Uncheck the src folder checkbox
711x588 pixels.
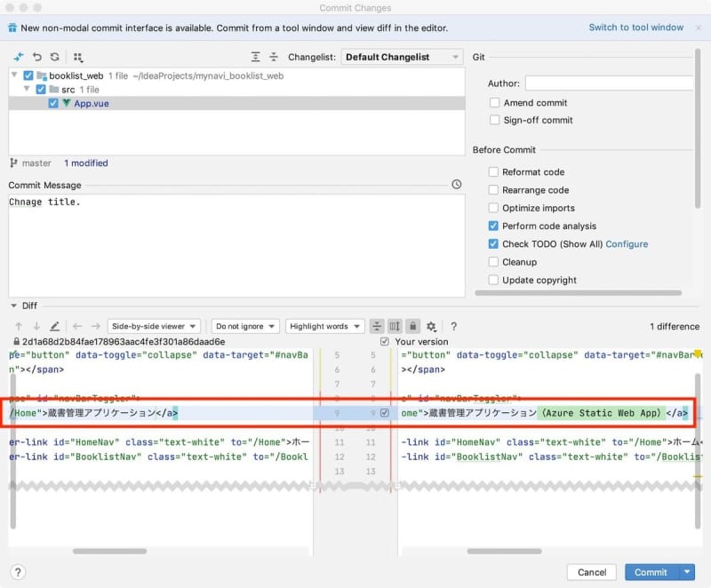tap(41, 89)
